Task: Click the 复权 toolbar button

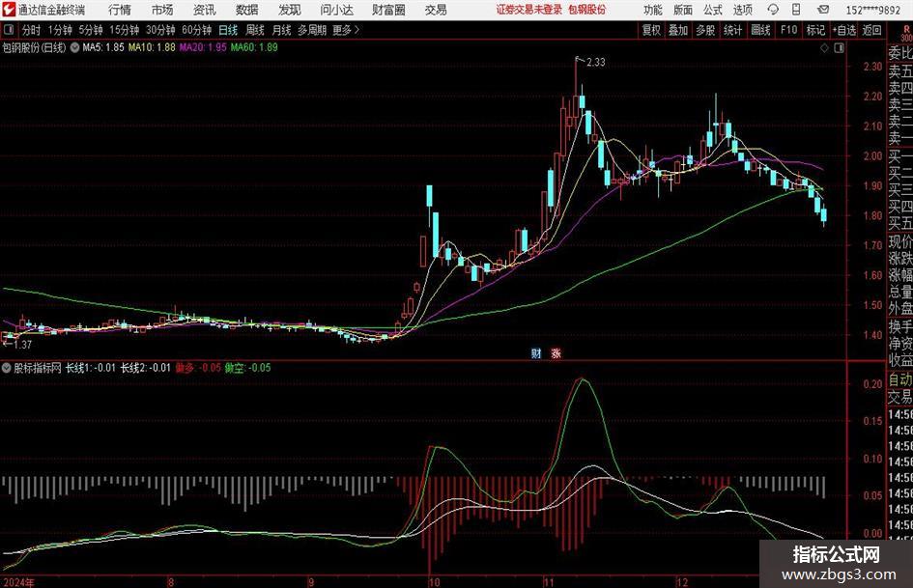Action: 651,30
